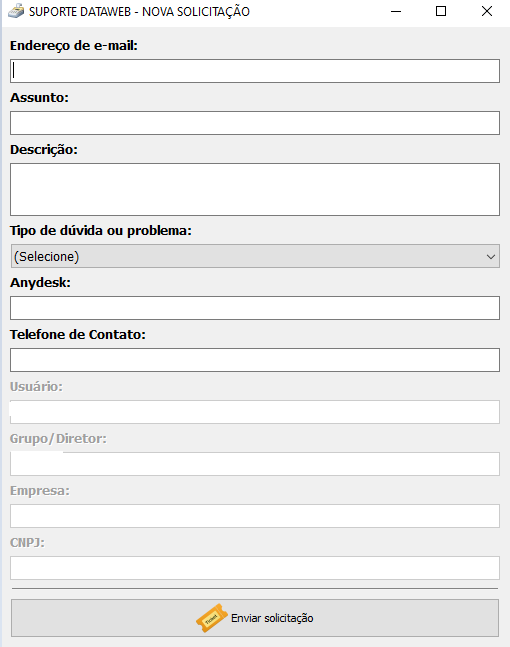
Task: Click the Grupo/Diretor field
Action: (255, 464)
